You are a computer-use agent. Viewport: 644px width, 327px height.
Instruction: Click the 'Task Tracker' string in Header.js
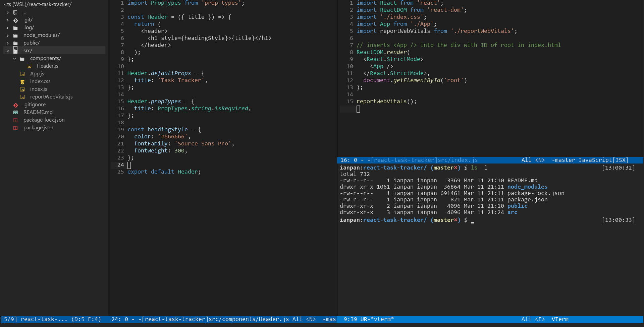coord(181,80)
